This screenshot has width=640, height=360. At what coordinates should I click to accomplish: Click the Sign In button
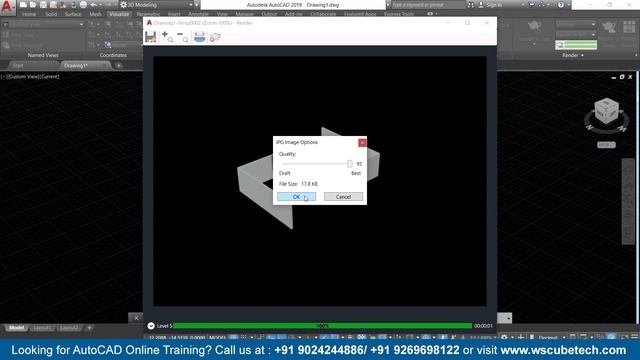(x=490, y=5)
